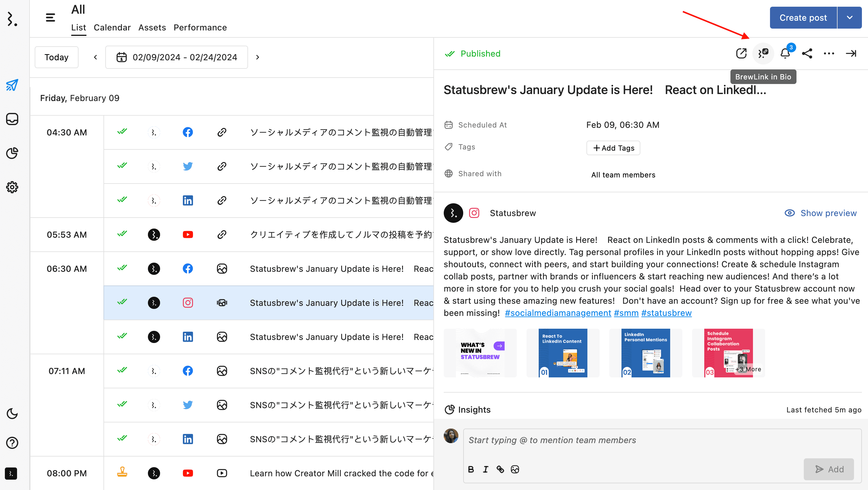Image resolution: width=868 pixels, height=490 pixels.
Task: Go to next date range
Action: [258, 57]
